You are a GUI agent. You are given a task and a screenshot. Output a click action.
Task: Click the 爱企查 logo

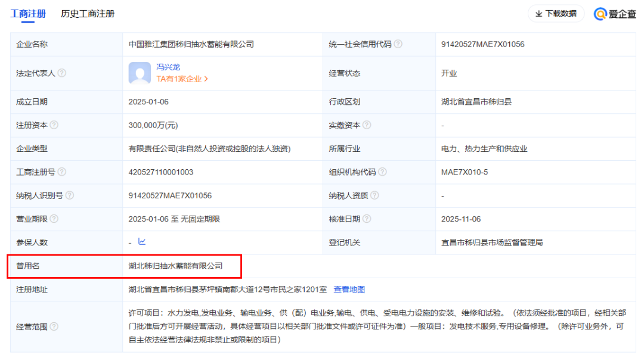click(x=615, y=14)
